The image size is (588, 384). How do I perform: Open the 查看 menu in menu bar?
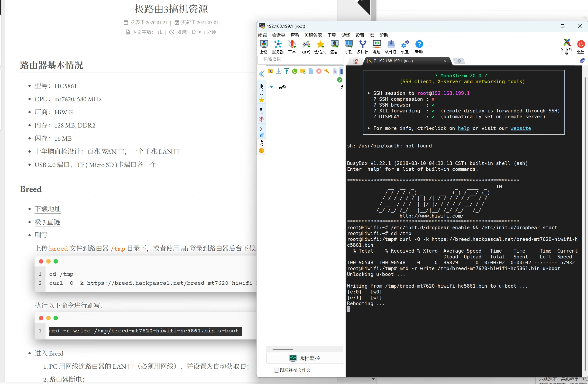pos(295,35)
